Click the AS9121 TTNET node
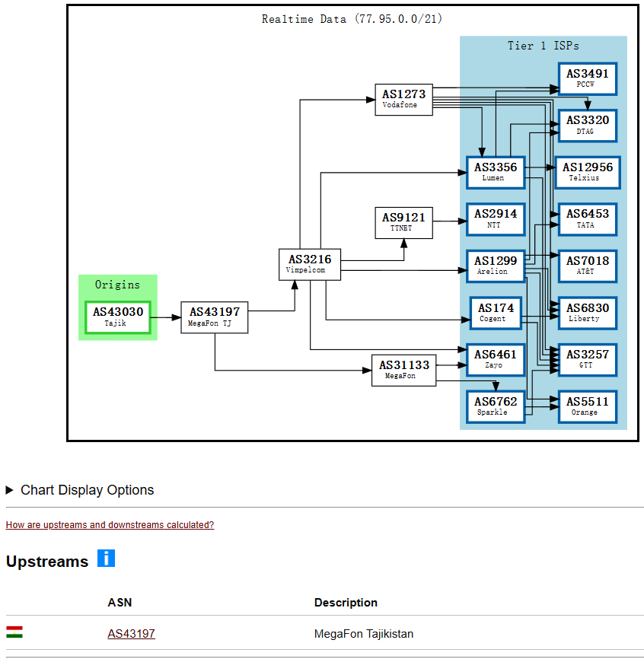This screenshot has width=644, height=659. 403,223
